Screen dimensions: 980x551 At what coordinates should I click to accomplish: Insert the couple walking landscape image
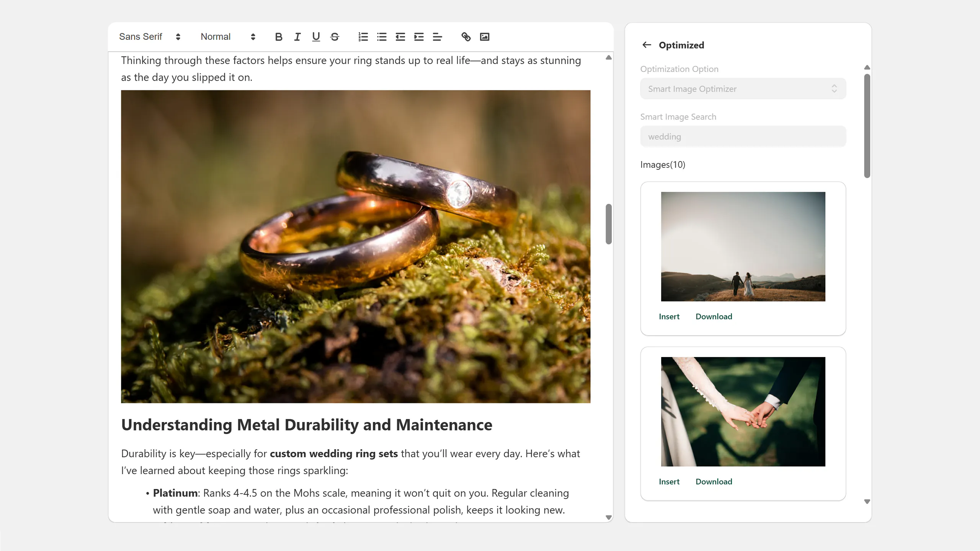(669, 316)
